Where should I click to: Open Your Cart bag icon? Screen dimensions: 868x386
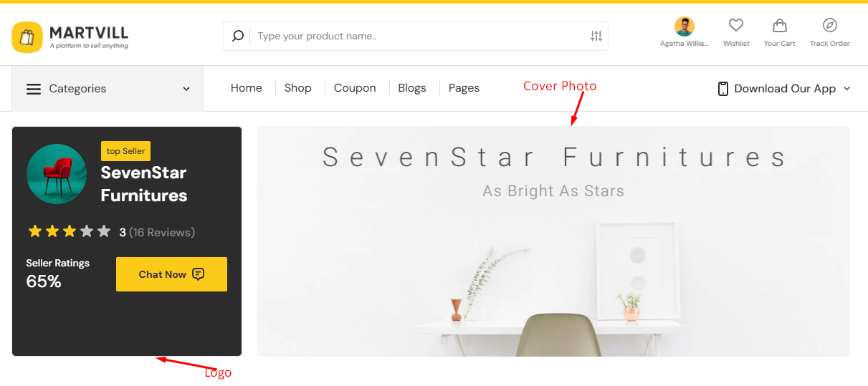[779, 26]
